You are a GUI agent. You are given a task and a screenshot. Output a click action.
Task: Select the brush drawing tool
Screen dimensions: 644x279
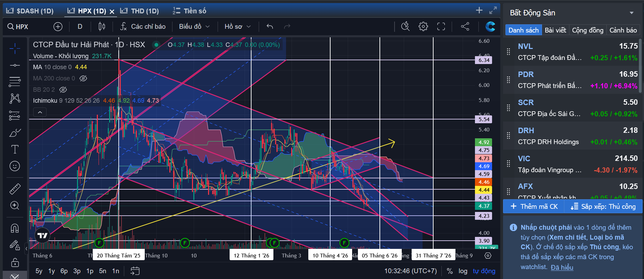(14, 132)
